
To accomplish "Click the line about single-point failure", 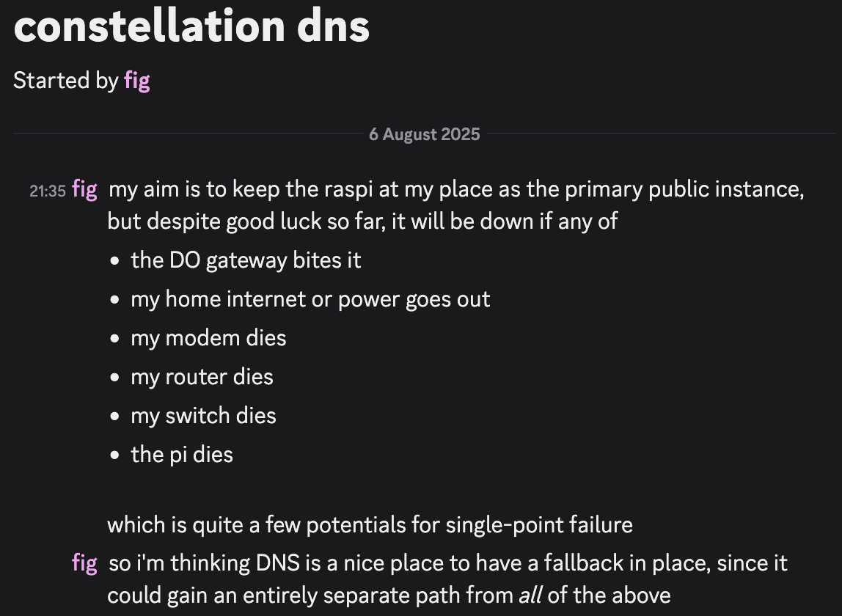I will 370,525.
